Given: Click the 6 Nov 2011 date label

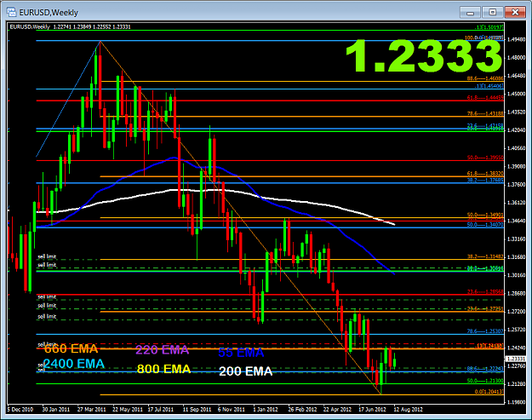Looking at the screenshot, I should coord(232,410).
